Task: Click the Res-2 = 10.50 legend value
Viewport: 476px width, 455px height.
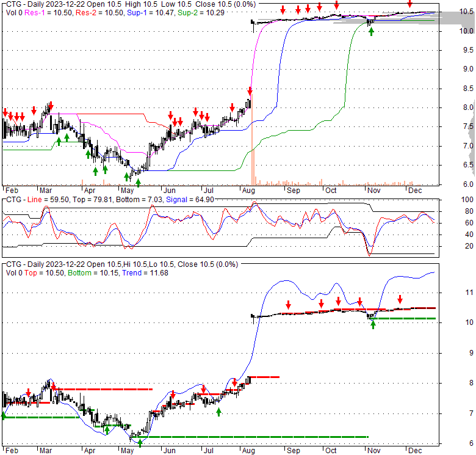Action: (x=100, y=13)
